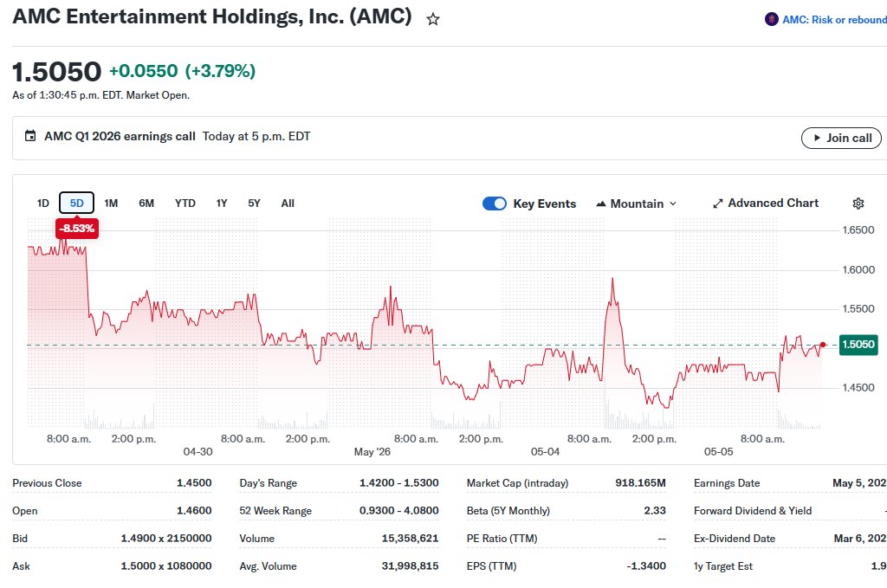Viewport: 887px width, 588px height.
Task: Click the May '26 date label on chart axis
Action: point(372,452)
